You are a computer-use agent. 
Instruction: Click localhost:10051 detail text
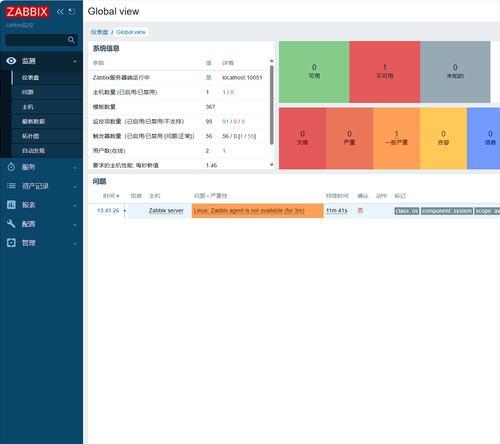click(242, 77)
